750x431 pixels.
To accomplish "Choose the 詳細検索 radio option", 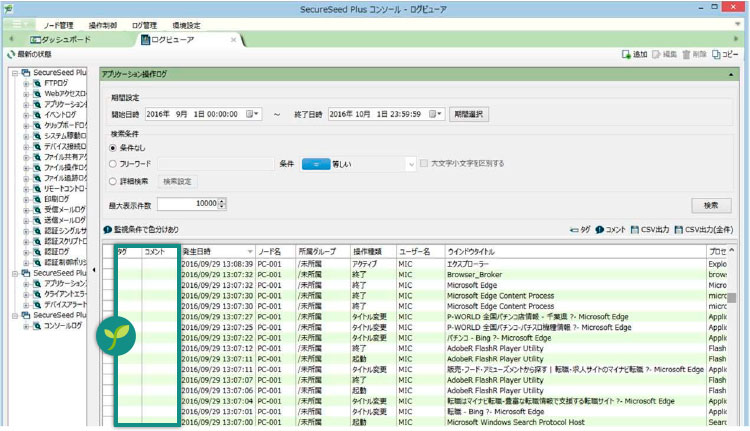I will tap(113, 181).
